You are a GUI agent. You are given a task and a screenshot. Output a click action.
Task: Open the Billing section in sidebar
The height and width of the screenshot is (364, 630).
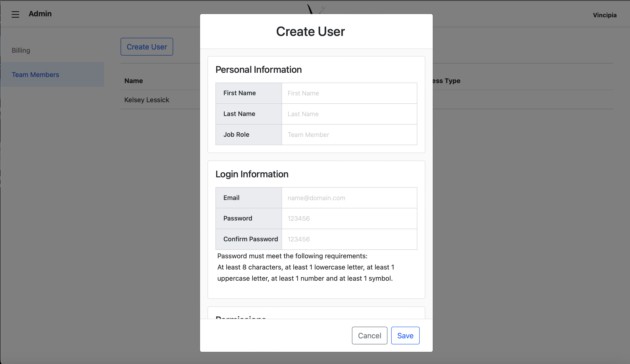click(21, 50)
